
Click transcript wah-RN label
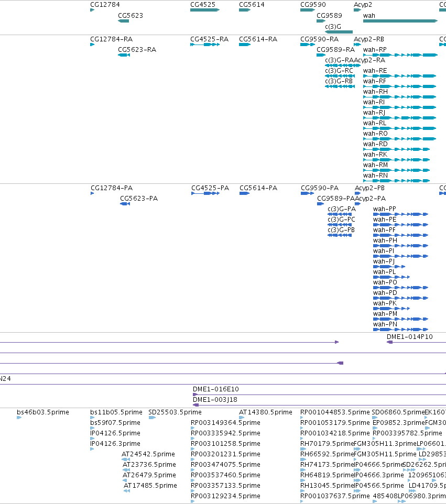coord(375,176)
